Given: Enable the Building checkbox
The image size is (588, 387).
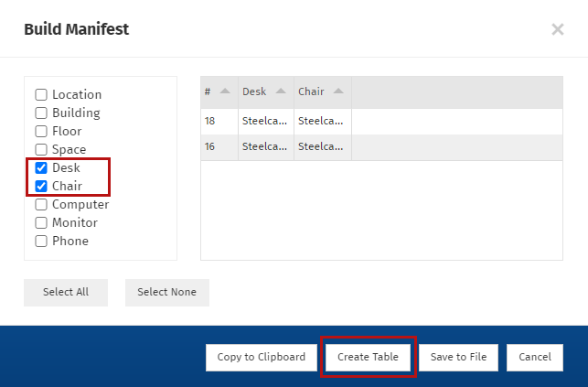Looking at the screenshot, I should [x=41, y=113].
